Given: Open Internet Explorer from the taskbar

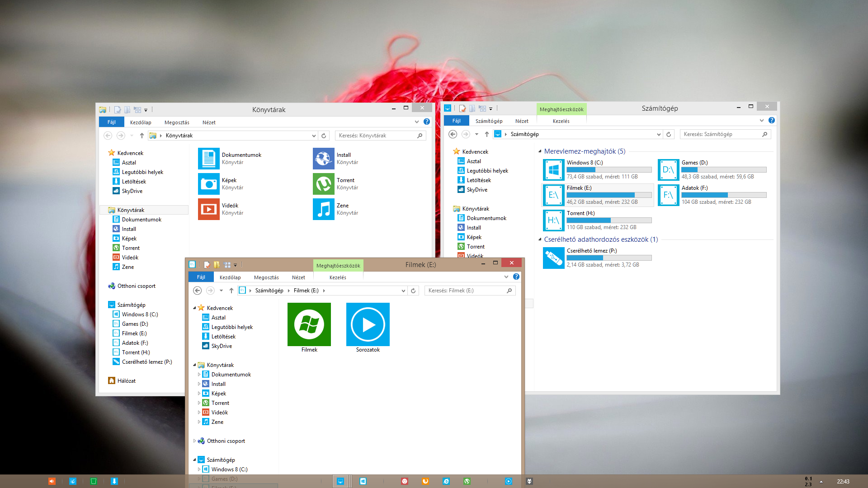Looking at the screenshot, I should click(x=446, y=481).
